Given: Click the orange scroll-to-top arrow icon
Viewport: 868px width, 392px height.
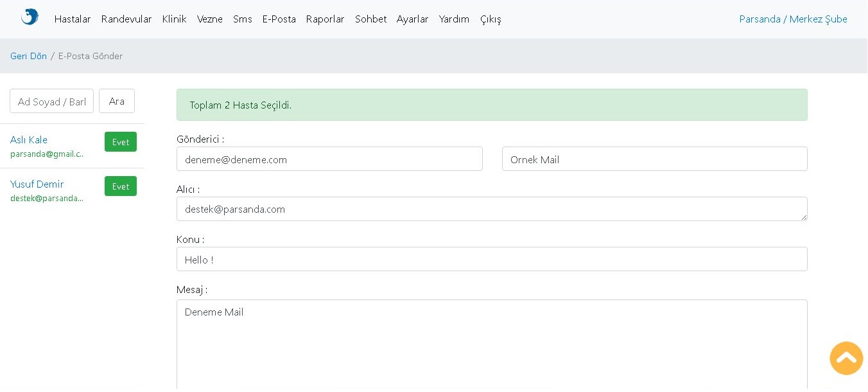Looking at the screenshot, I should [x=846, y=358].
